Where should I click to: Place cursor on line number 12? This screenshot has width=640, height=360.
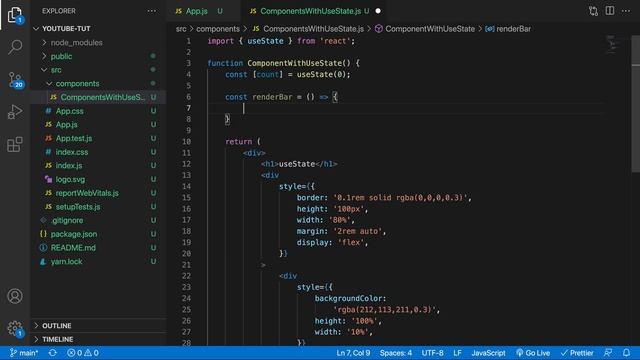pyautogui.click(x=186, y=164)
